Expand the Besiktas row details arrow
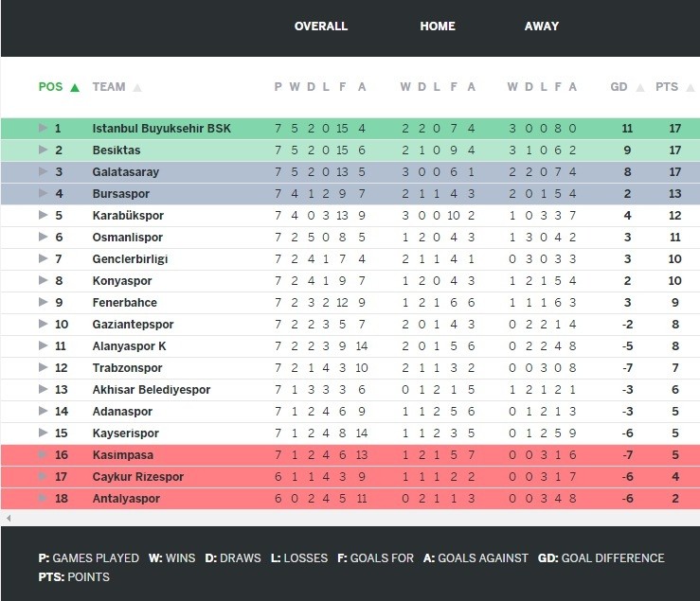This screenshot has width=700, height=601. click(x=43, y=150)
